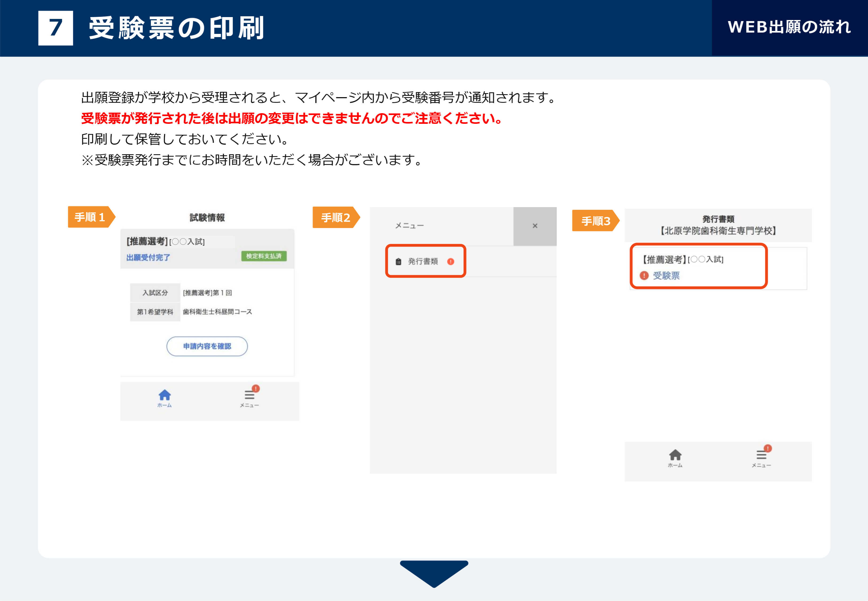The width and height of the screenshot is (868, 601).
Task: Click the gray Home icon in step 3
Action: click(x=675, y=455)
